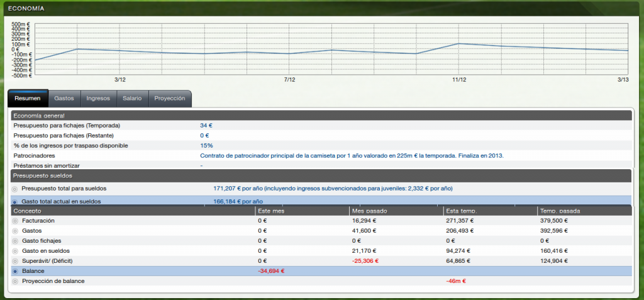
Task: Click the ECONOMÍA panel title
Action: click(x=26, y=9)
